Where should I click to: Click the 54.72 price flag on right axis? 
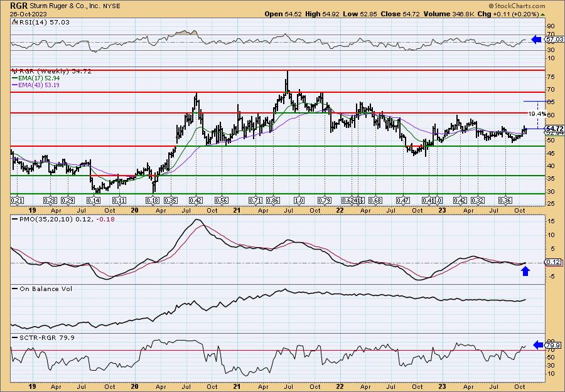click(x=554, y=129)
